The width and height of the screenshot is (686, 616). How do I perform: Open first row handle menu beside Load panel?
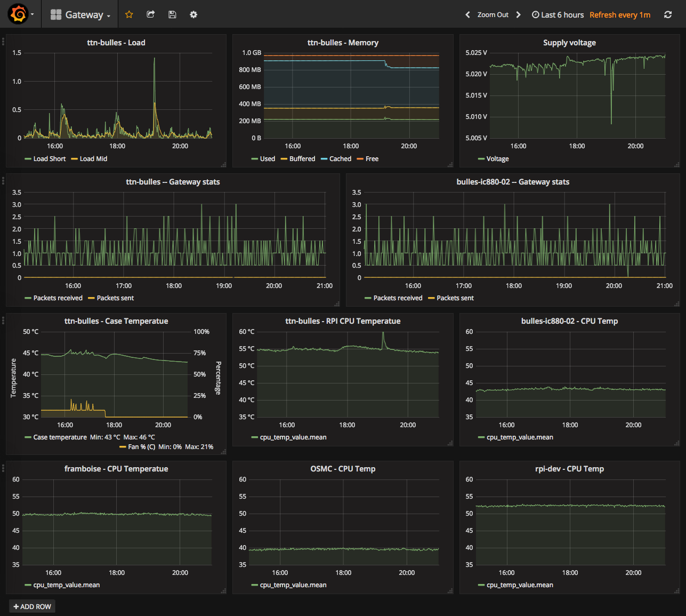pos(3,41)
